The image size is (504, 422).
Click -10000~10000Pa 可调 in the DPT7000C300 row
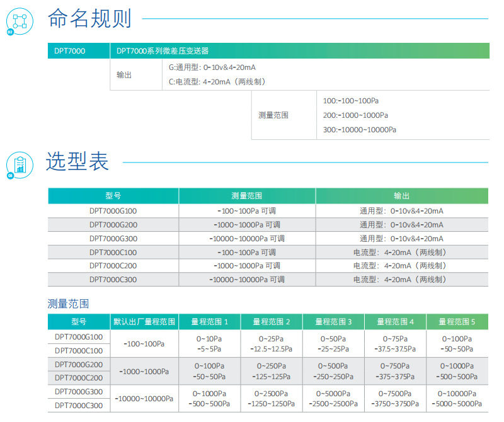246,280
